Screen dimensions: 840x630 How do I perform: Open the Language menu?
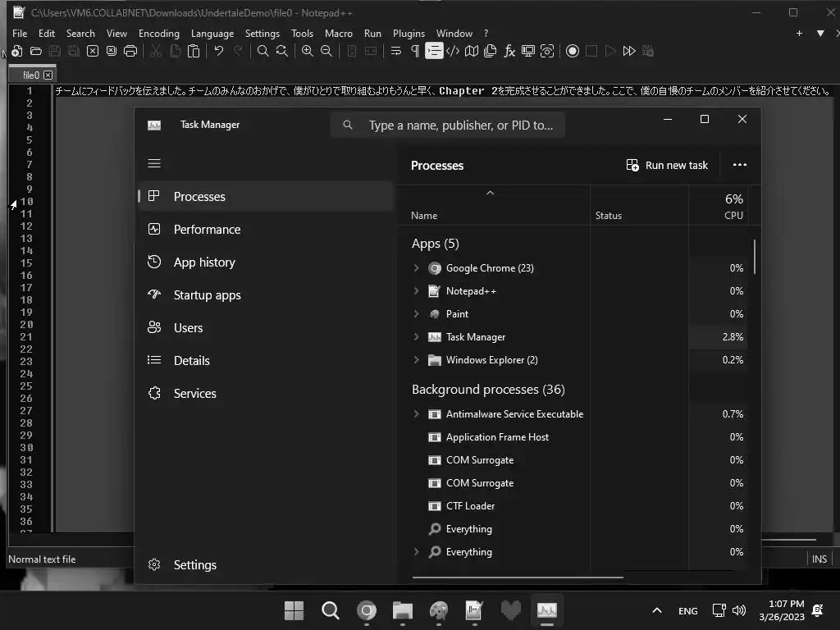click(x=212, y=33)
